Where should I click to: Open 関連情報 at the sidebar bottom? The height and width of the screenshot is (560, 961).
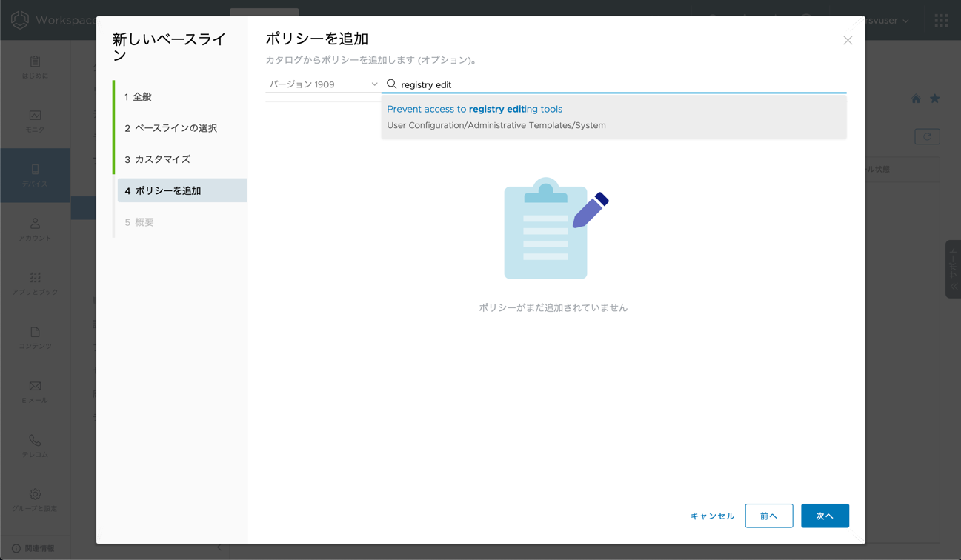33,548
